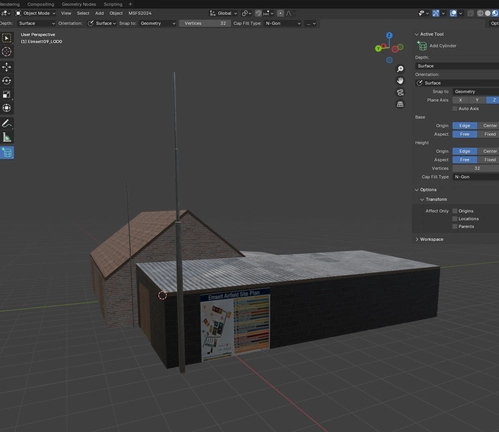Toggle the camera view icon
The width and height of the screenshot is (499, 432).
400,92
